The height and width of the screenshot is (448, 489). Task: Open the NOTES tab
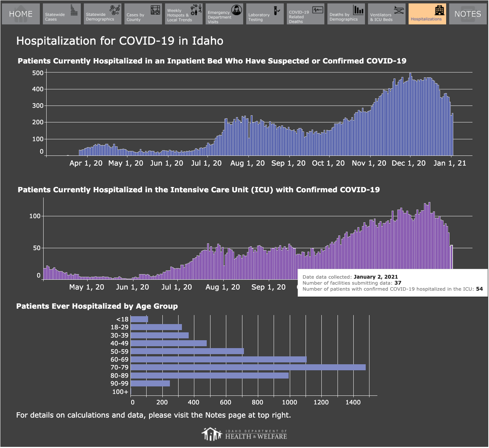coord(468,14)
